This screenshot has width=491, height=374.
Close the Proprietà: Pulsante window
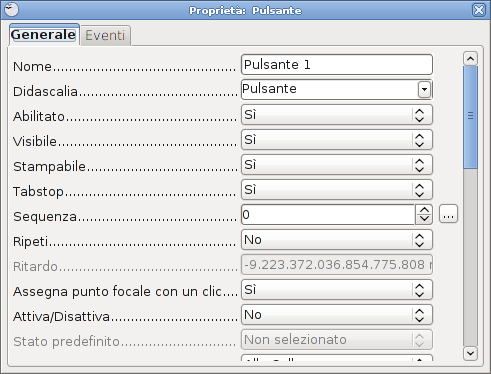pos(479,10)
